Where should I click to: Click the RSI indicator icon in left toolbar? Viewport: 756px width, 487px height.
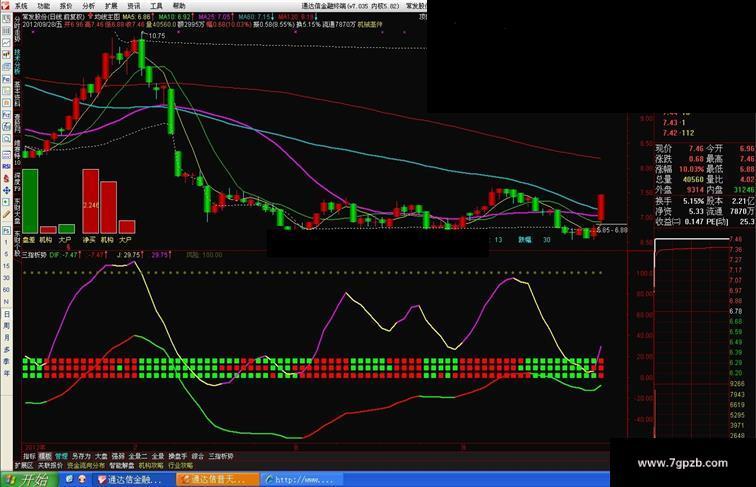(x=6, y=166)
